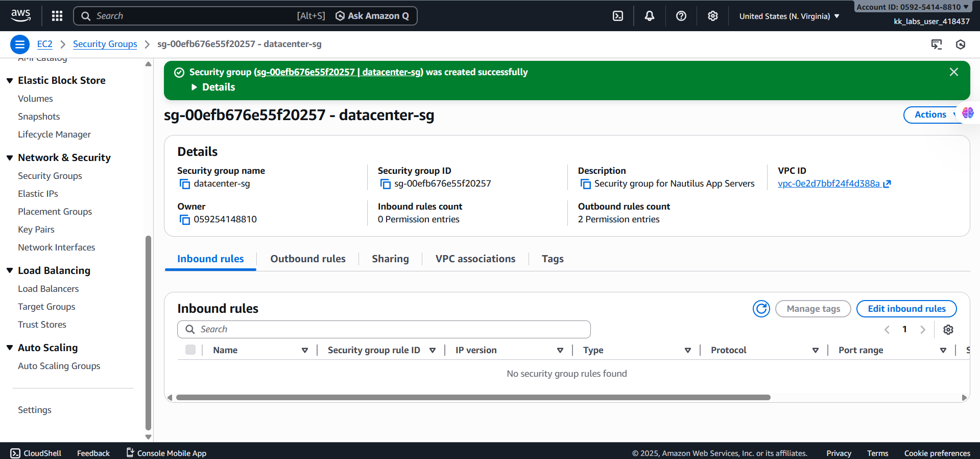Viewport: 980px width, 459px height.
Task: Open the United States (N. Virginia) region selector
Action: tap(789, 16)
